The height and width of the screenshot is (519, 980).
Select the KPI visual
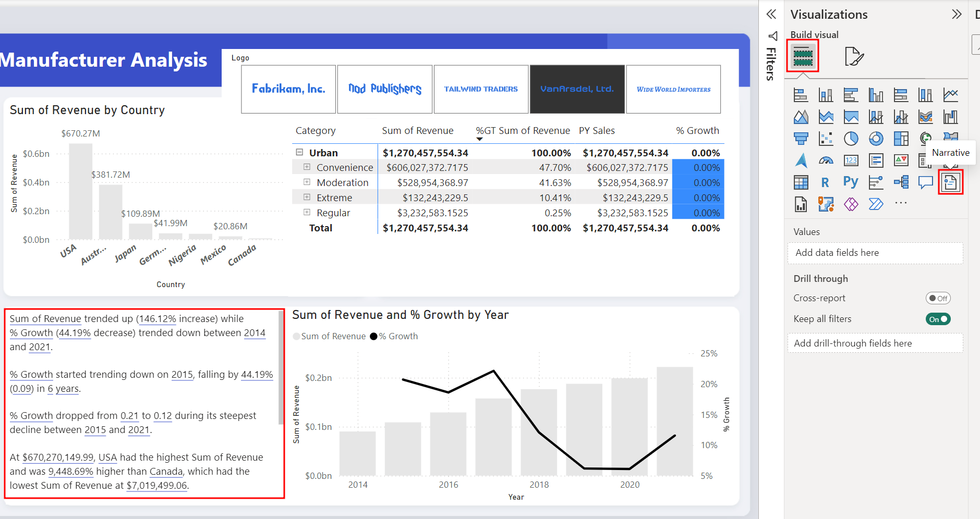tap(901, 160)
